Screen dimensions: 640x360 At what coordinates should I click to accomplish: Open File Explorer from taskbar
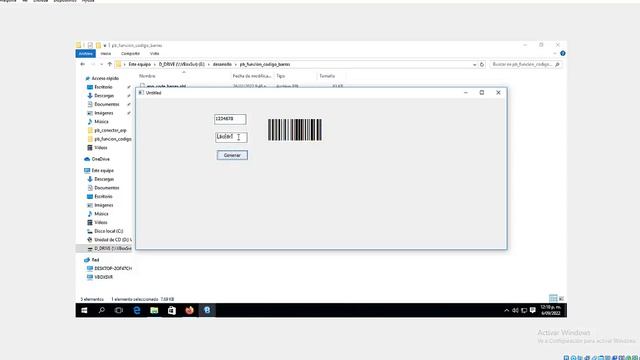pos(154,310)
